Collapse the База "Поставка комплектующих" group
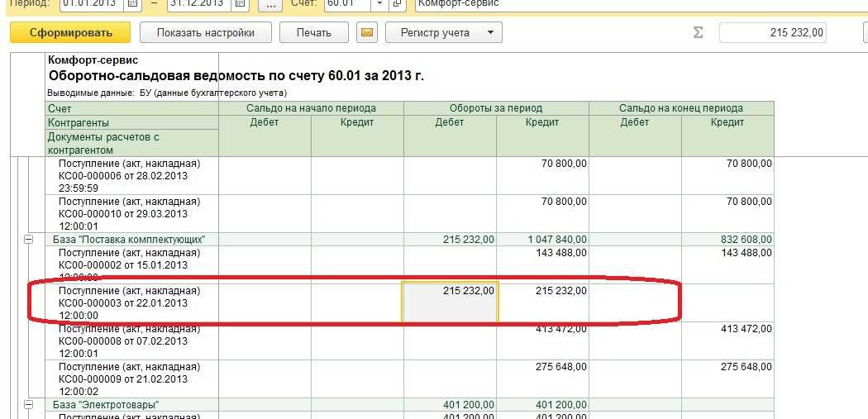Image resolution: width=868 pixels, height=419 pixels. click(27, 240)
